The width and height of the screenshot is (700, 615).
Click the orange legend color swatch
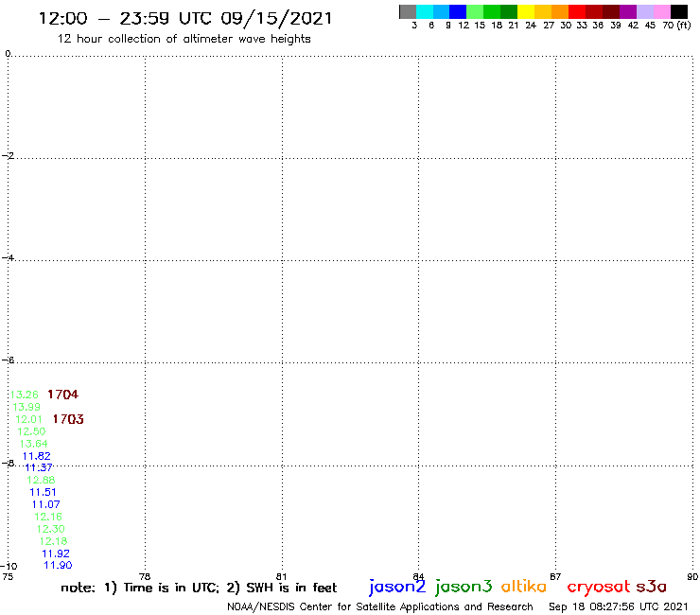559,11
